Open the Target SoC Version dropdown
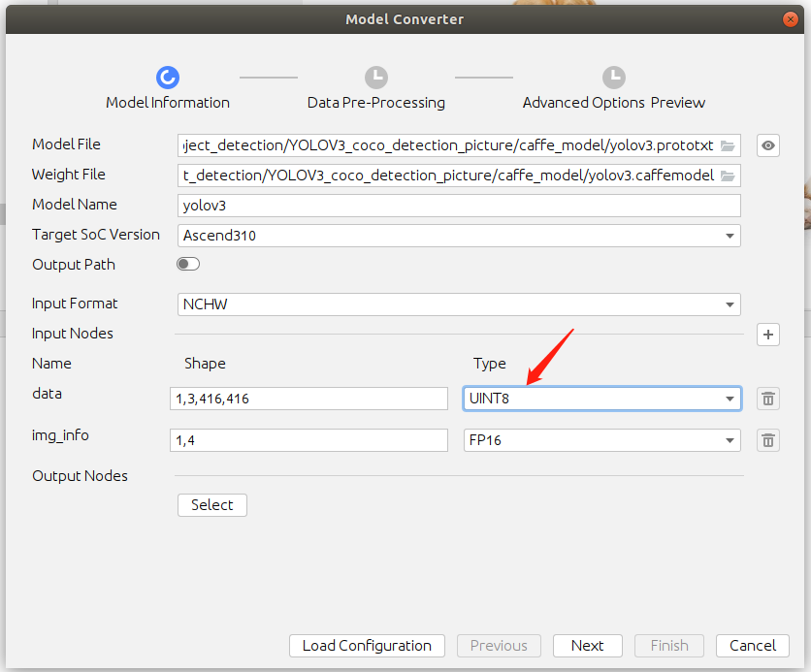 coord(459,236)
